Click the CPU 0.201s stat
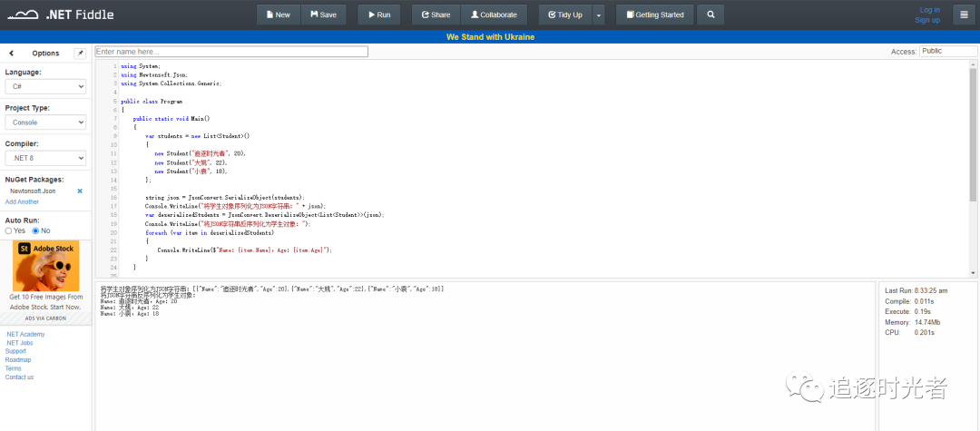Image resolution: width=980 pixels, height=431 pixels. pyautogui.click(x=909, y=332)
